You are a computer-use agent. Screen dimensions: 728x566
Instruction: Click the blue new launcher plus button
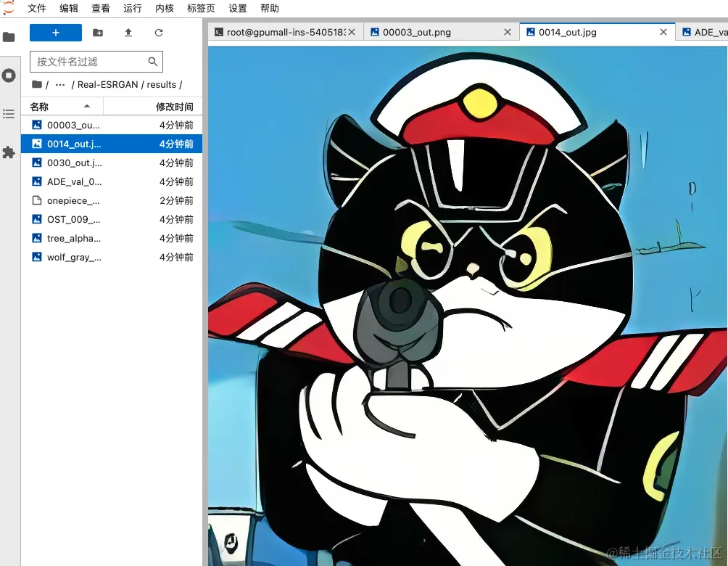[56, 33]
